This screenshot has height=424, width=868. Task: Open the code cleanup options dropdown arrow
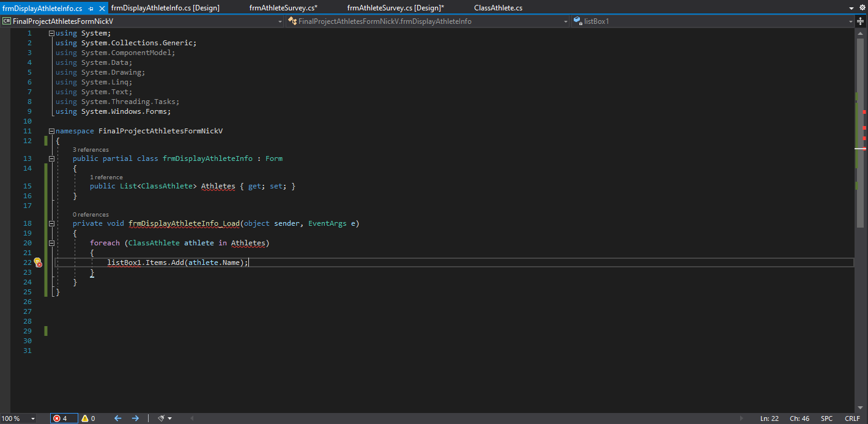(x=170, y=418)
